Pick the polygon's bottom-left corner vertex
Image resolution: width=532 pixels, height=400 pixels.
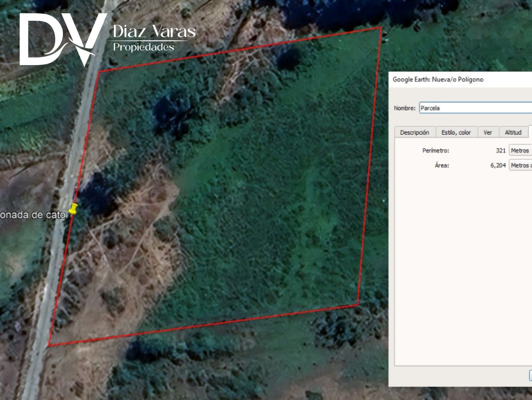(x=49, y=346)
